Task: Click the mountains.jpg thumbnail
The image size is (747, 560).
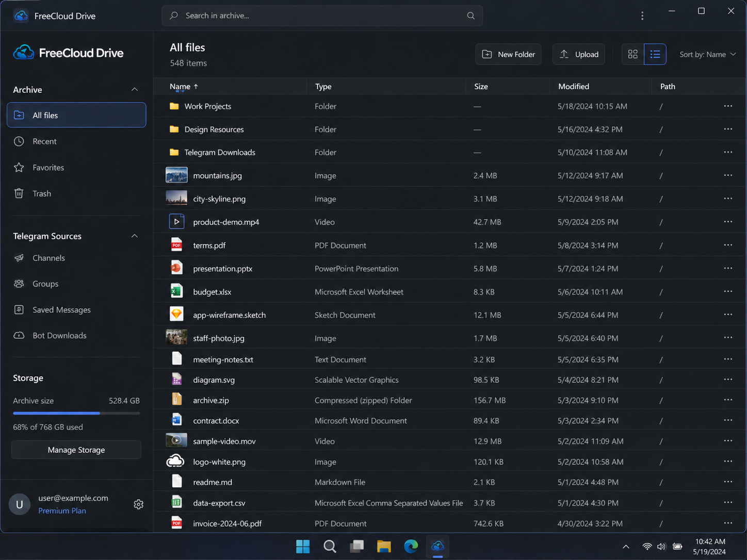Action: coord(176,175)
